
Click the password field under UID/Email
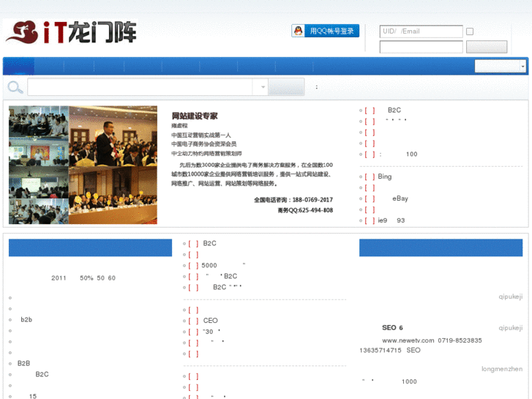tap(421, 47)
